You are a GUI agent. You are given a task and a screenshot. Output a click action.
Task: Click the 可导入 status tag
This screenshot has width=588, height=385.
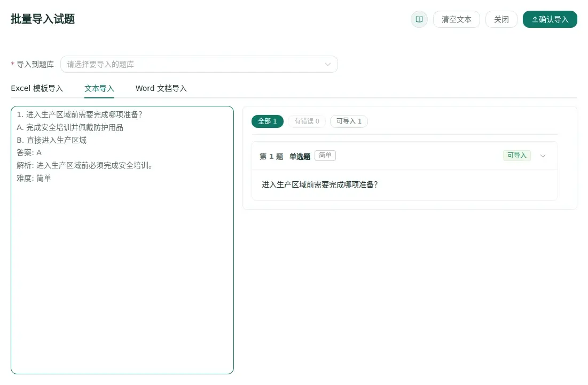point(517,156)
